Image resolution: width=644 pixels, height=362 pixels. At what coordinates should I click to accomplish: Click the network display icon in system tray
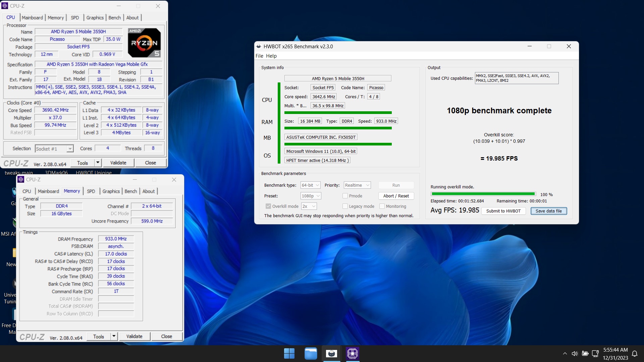point(595,354)
